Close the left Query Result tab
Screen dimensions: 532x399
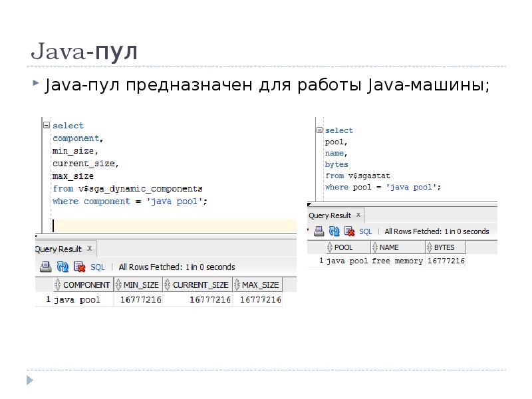point(90,249)
